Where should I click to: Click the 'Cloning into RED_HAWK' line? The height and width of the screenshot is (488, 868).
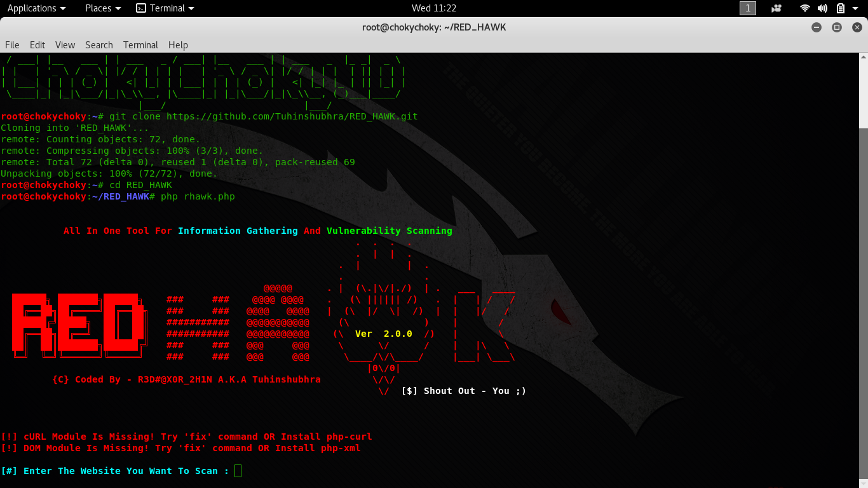pyautogui.click(x=74, y=128)
